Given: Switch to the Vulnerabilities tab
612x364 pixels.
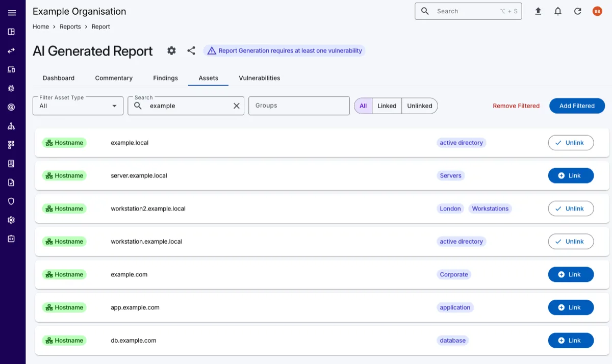Looking at the screenshot, I should (x=259, y=78).
